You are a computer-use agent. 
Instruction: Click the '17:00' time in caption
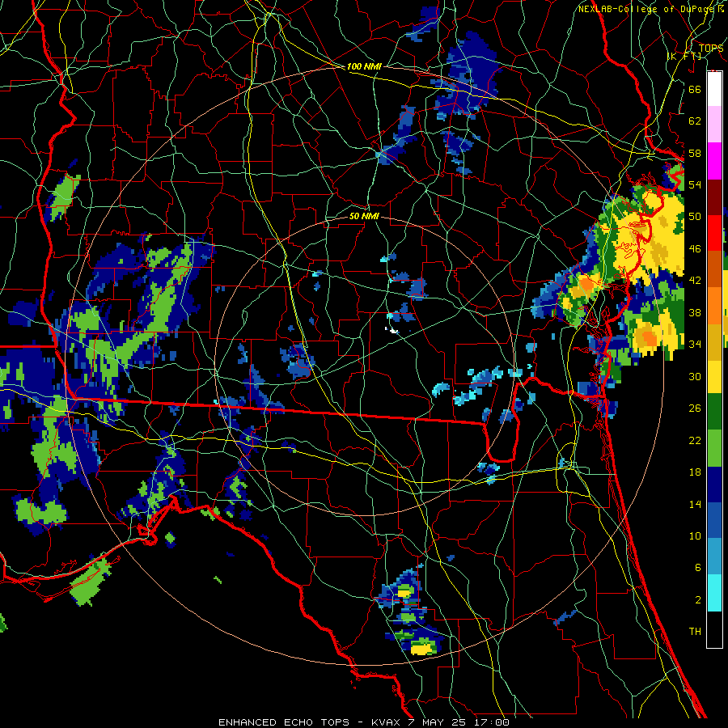492,722
